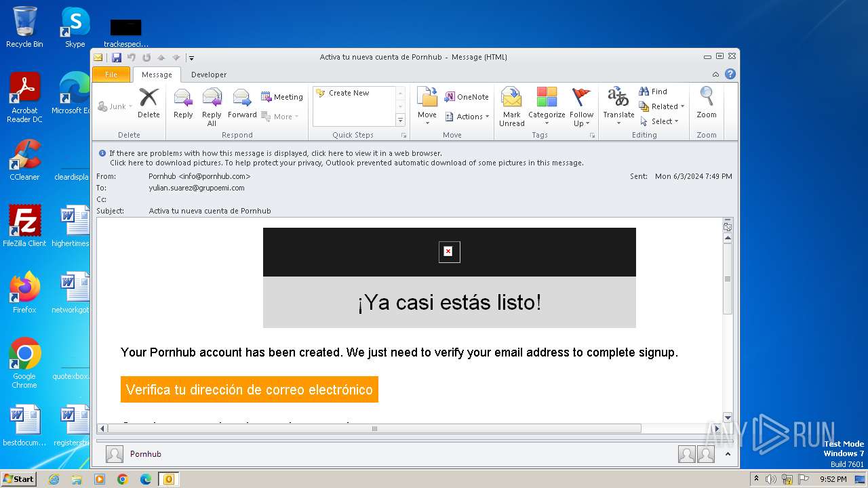
Task: Send the message to OneNote
Action: [x=467, y=97]
